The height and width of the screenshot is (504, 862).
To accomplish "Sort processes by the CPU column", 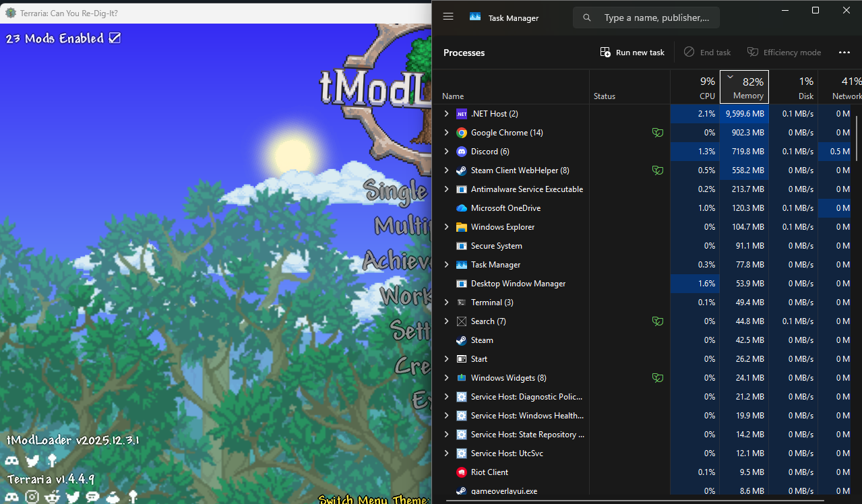I will tap(696, 87).
